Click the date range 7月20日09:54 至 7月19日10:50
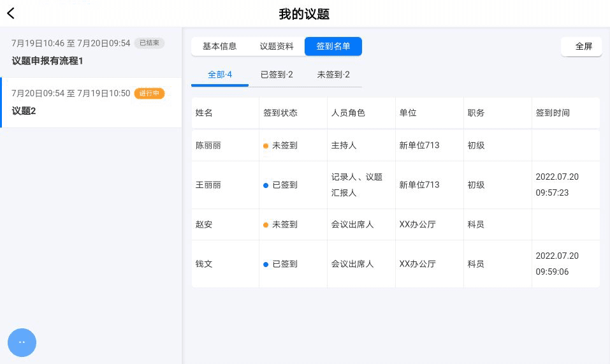The height and width of the screenshot is (364, 610). 71,93
